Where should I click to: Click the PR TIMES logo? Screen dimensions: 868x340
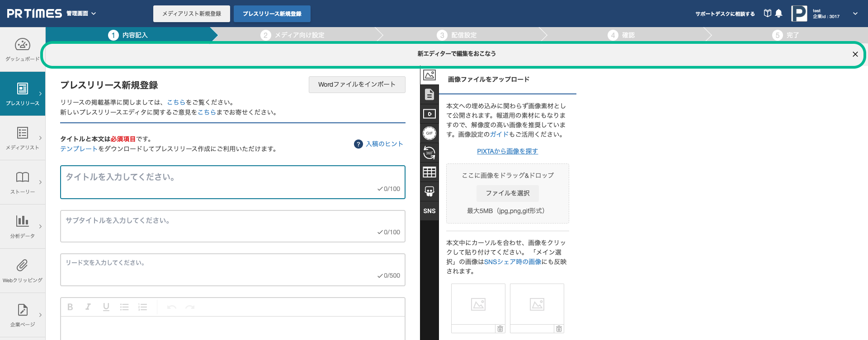click(34, 14)
